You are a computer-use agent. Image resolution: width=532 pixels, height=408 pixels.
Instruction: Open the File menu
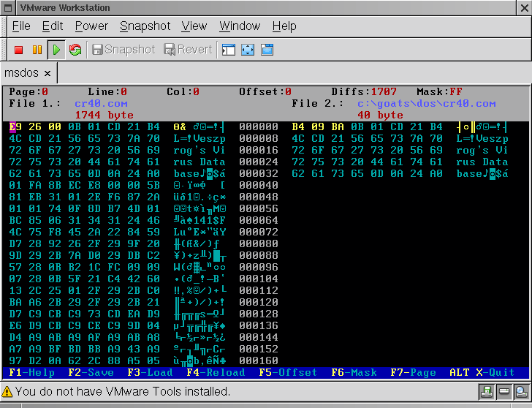click(21, 26)
